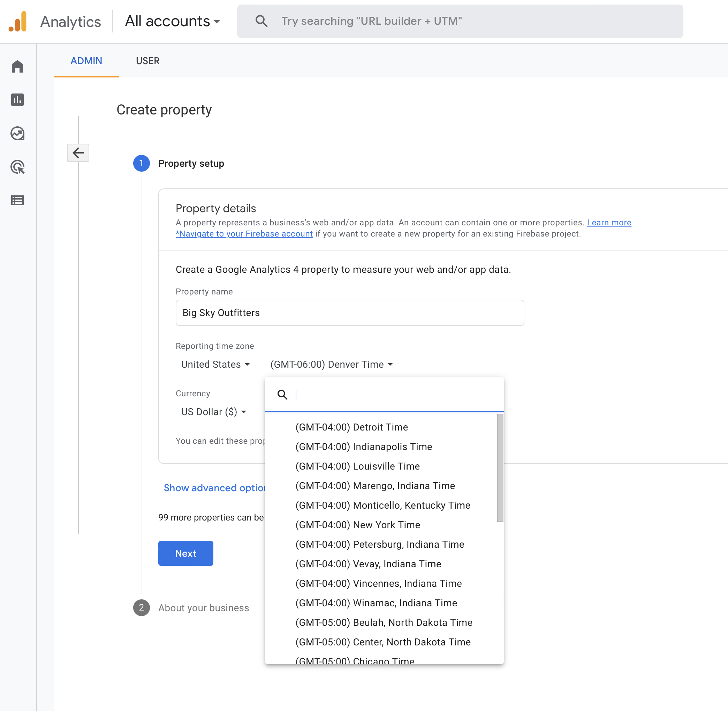
Task: Collapse the Denver Time zone dropdown
Action: [x=331, y=365]
